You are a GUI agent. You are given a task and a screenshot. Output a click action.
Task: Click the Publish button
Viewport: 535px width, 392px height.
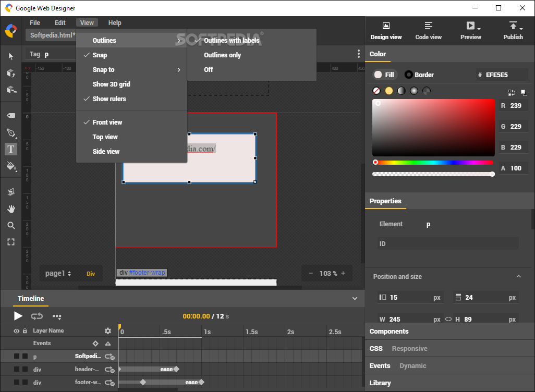tap(513, 31)
